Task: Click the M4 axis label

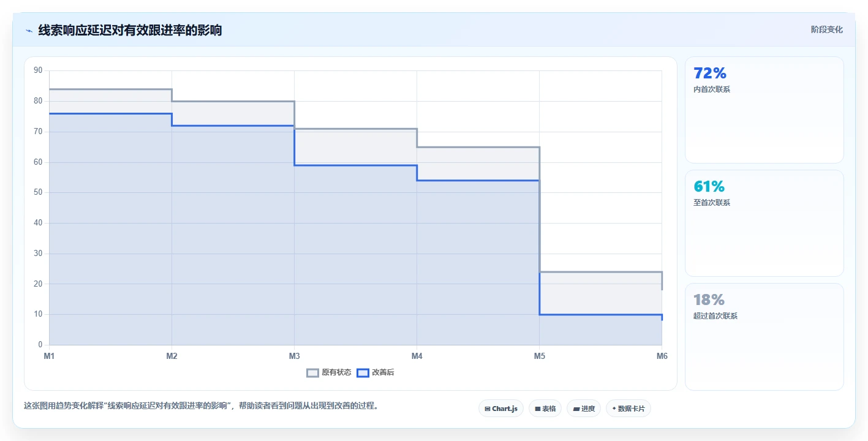Action: 417,356
